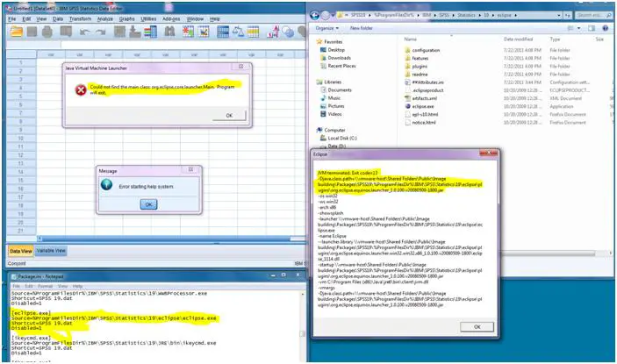Click the Insert Cases toolbar icon
The height and width of the screenshot is (364, 617).
click(188, 32)
